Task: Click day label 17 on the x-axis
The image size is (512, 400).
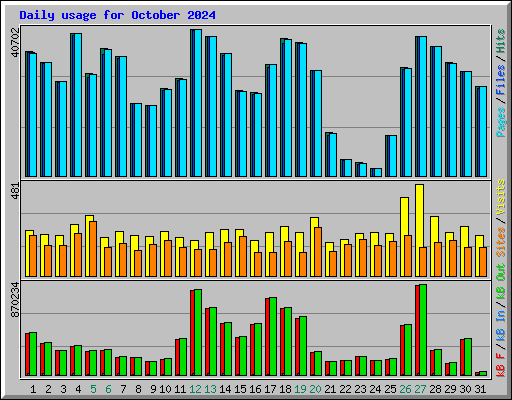Action: [x=270, y=389]
